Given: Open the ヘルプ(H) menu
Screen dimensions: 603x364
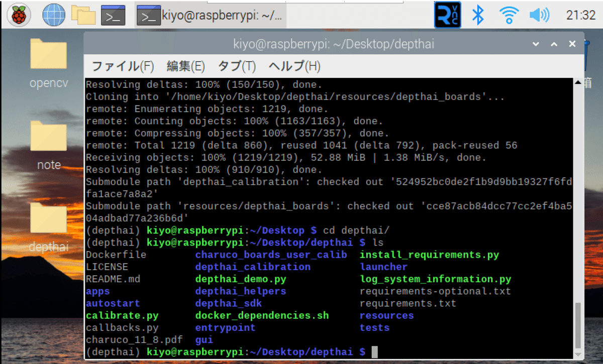Looking at the screenshot, I should coord(294,66).
